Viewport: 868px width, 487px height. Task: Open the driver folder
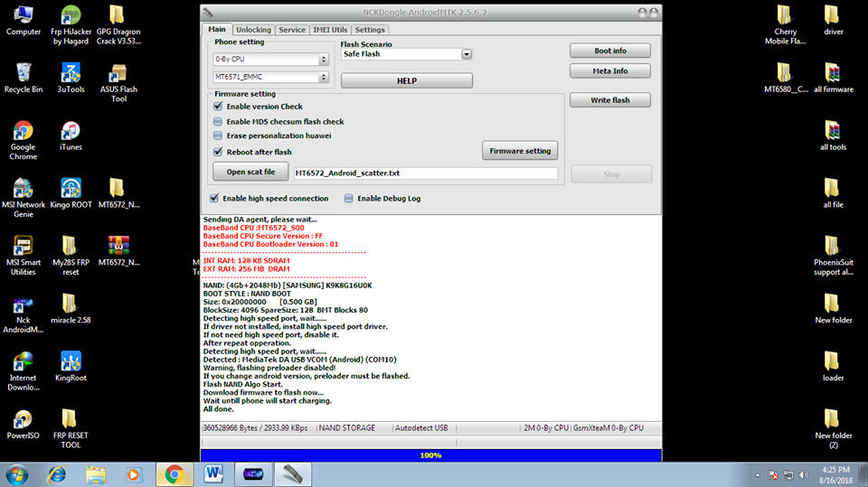(x=833, y=21)
